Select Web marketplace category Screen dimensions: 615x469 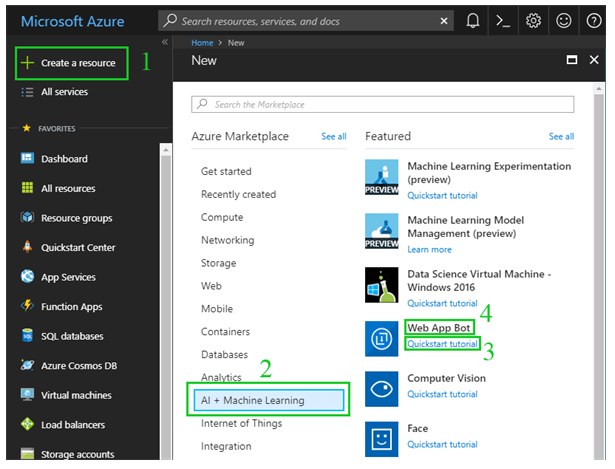211,286
